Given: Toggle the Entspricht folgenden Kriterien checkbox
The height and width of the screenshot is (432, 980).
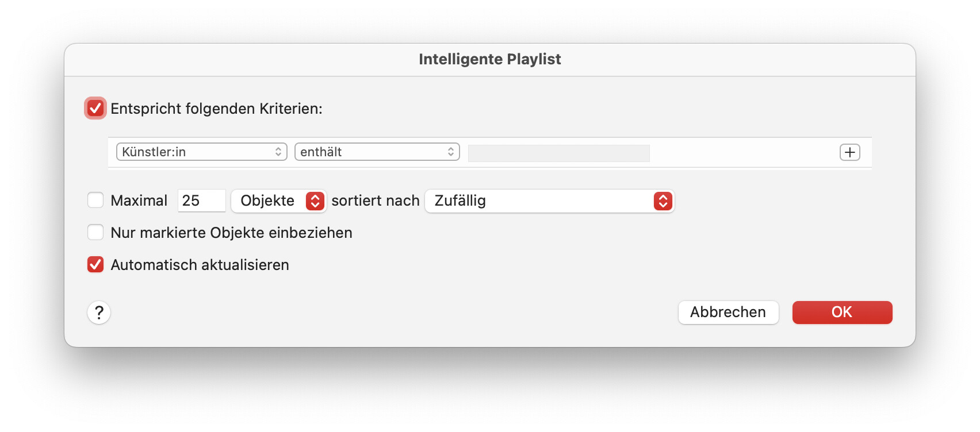Looking at the screenshot, I should (95, 108).
